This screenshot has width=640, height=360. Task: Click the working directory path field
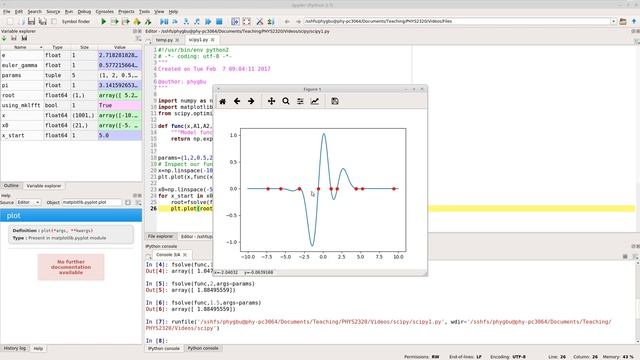[456, 21]
